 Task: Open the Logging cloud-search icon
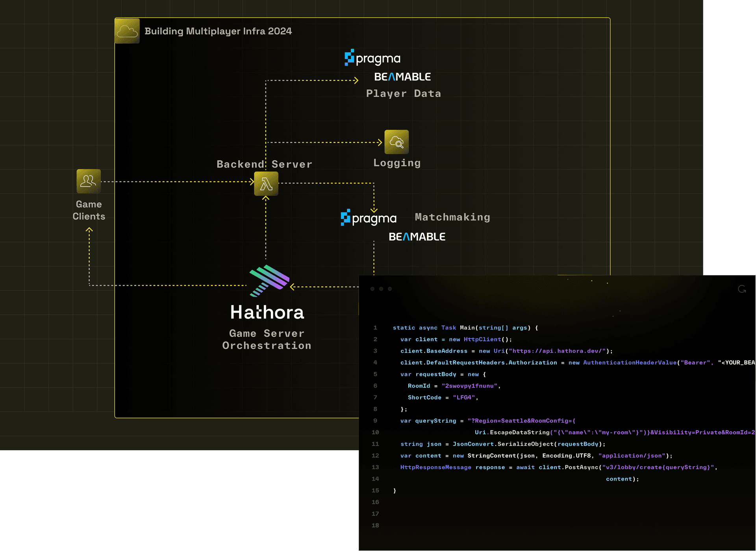[397, 142]
